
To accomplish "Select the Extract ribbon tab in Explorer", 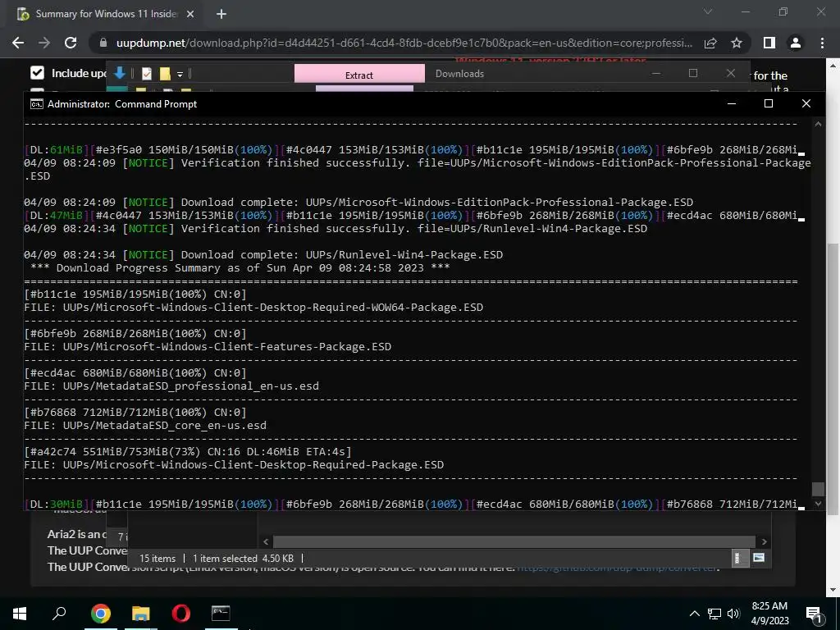I will tap(359, 75).
